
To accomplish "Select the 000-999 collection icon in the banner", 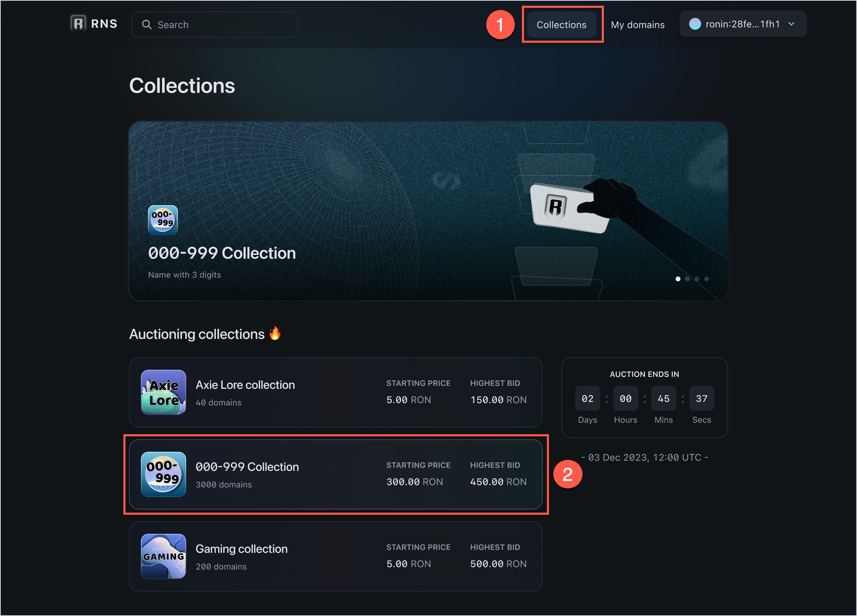I will tap(163, 220).
